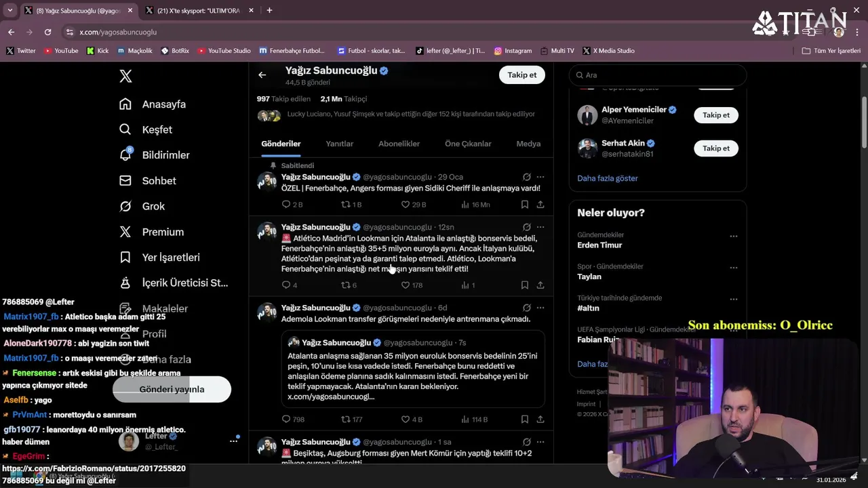Open the 2,1 Mn Takipçi link

click(344, 99)
